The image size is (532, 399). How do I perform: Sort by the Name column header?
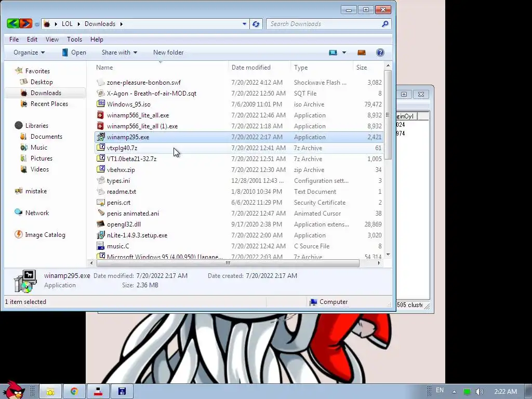(x=161, y=67)
